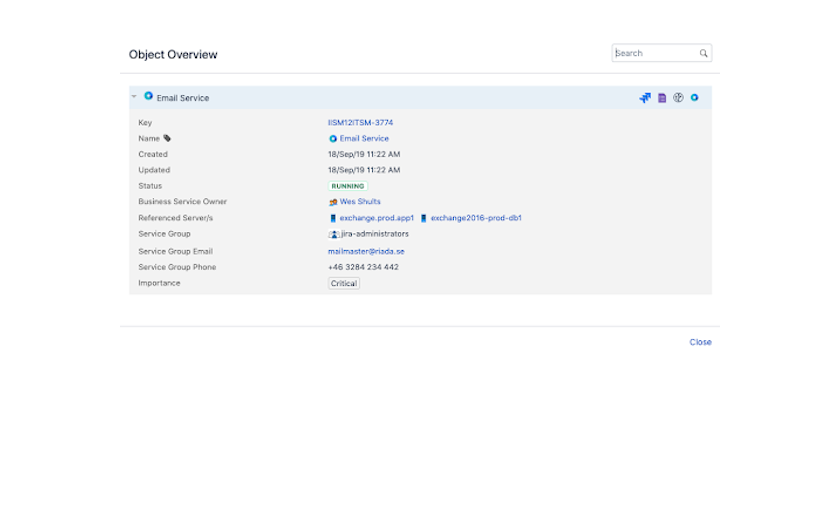Viewport: 828px width, 510px height.
Task: Open the Jira issues icon in header
Action: click(645, 98)
